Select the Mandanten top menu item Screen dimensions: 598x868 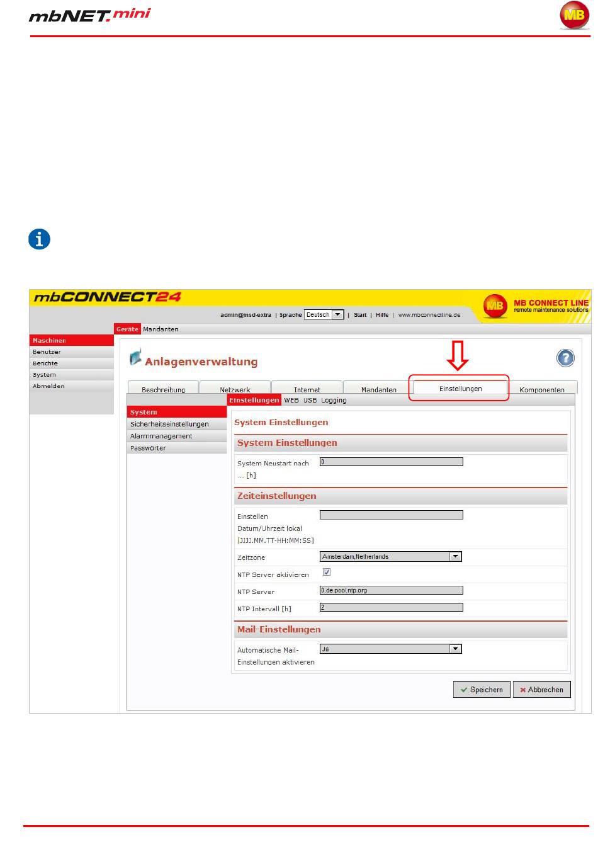click(x=161, y=329)
